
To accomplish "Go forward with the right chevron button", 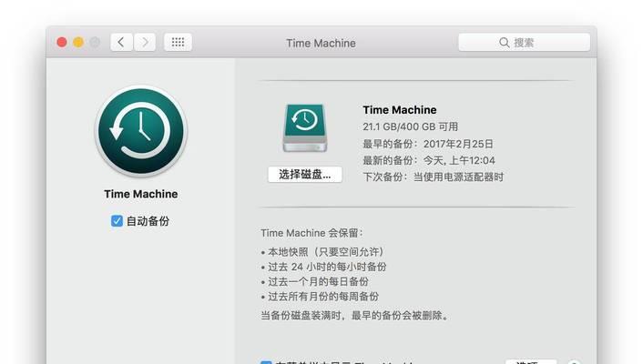I will tap(145, 42).
